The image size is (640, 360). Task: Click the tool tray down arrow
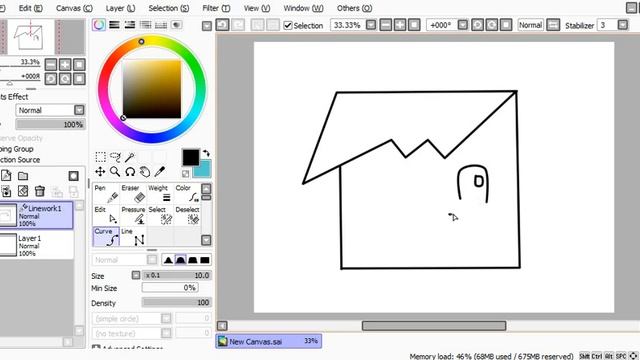click(x=207, y=240)
